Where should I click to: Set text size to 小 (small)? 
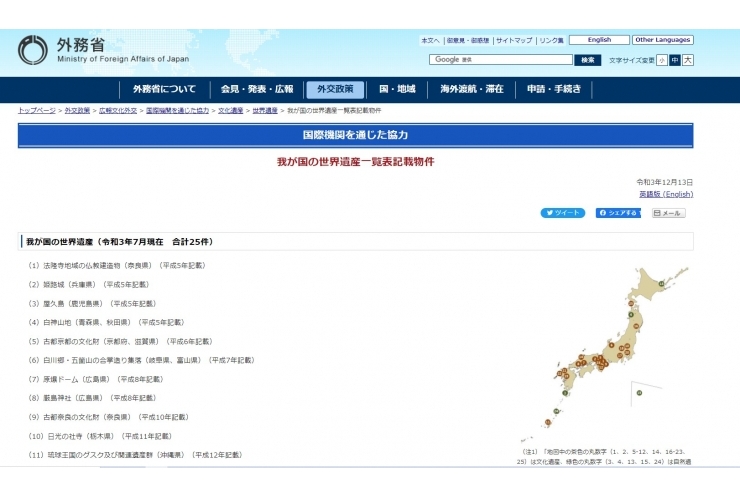coord(662,60)
